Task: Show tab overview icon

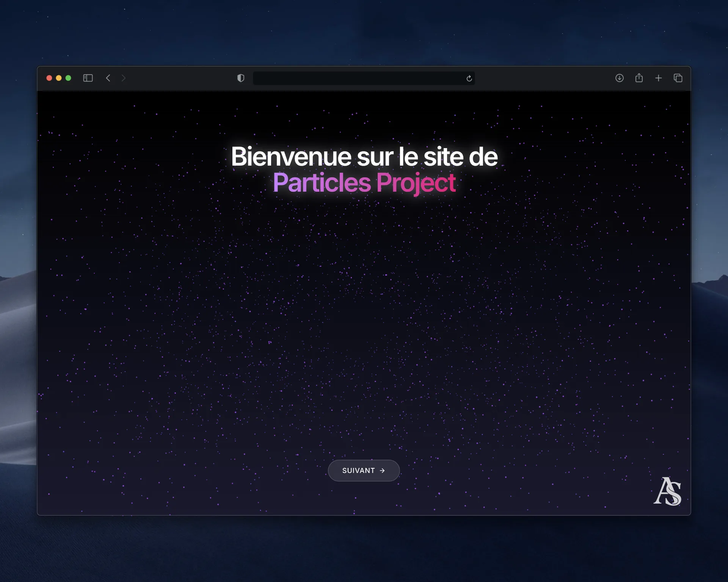Action: (x=678, y=78)
